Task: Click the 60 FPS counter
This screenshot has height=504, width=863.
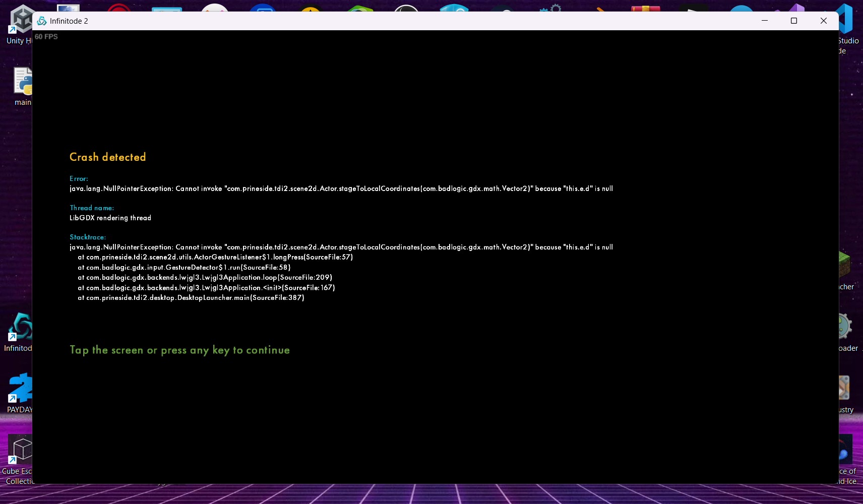Action: coord(46,37)
